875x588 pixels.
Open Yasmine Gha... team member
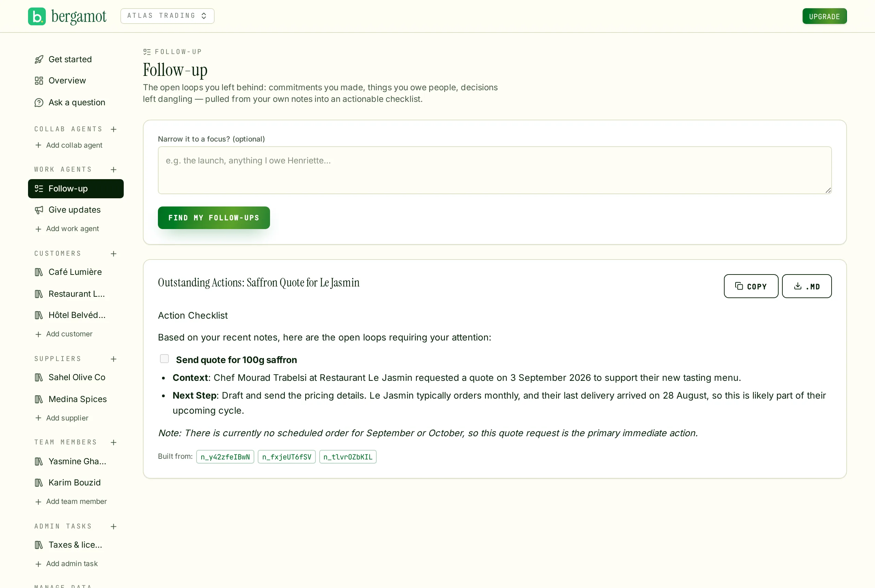[x=76, y=461]
